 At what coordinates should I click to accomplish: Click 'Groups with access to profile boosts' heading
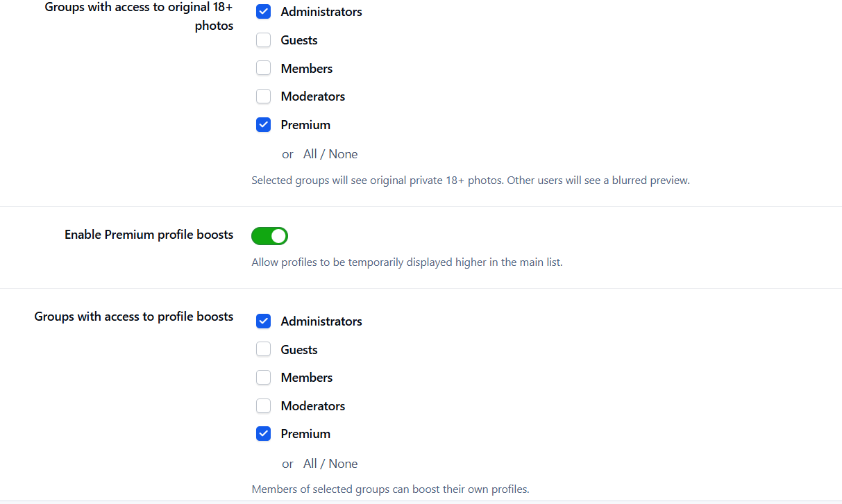[134, 317]
